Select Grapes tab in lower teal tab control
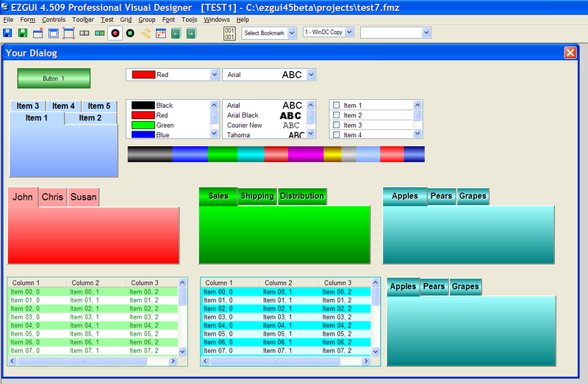This screenshot has width=588, height=384. point(465,286)
